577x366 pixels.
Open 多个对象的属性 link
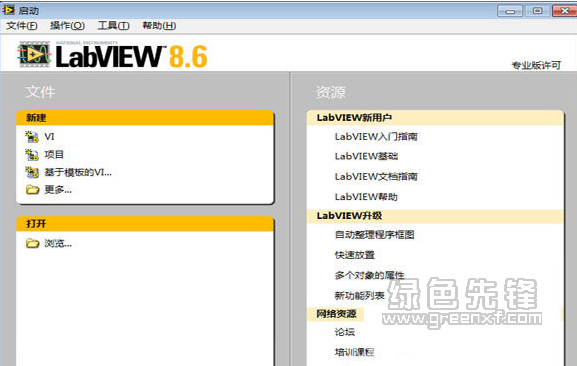[369, 275]
